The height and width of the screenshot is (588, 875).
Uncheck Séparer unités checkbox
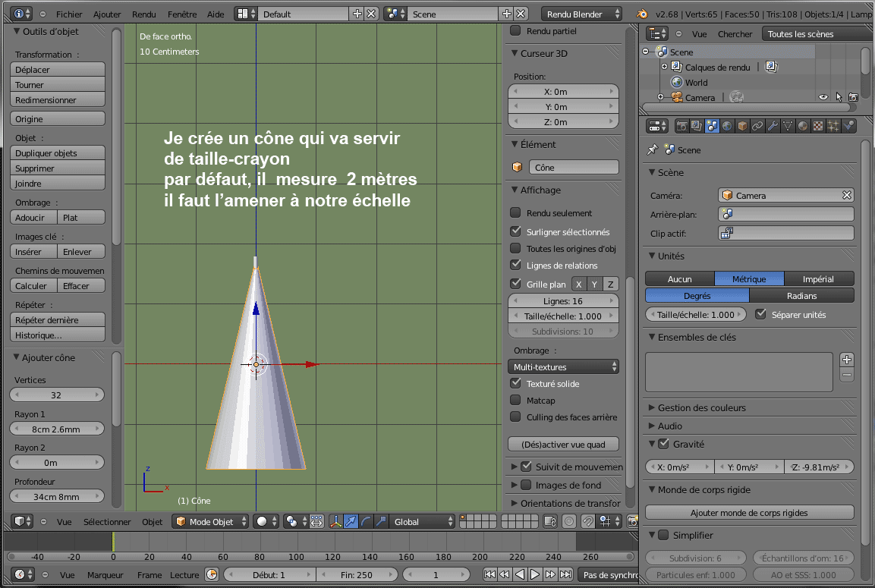[760, 314]
